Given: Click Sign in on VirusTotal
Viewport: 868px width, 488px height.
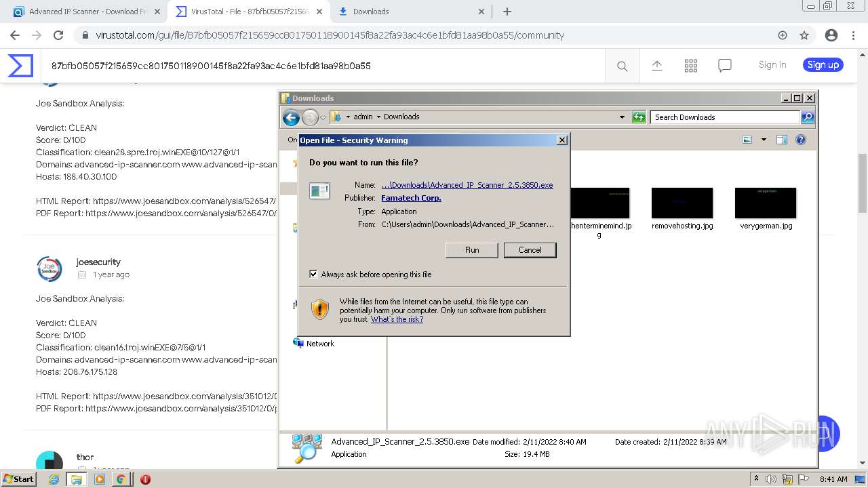Looking at the screenshot, I should (x=772, y=65).
